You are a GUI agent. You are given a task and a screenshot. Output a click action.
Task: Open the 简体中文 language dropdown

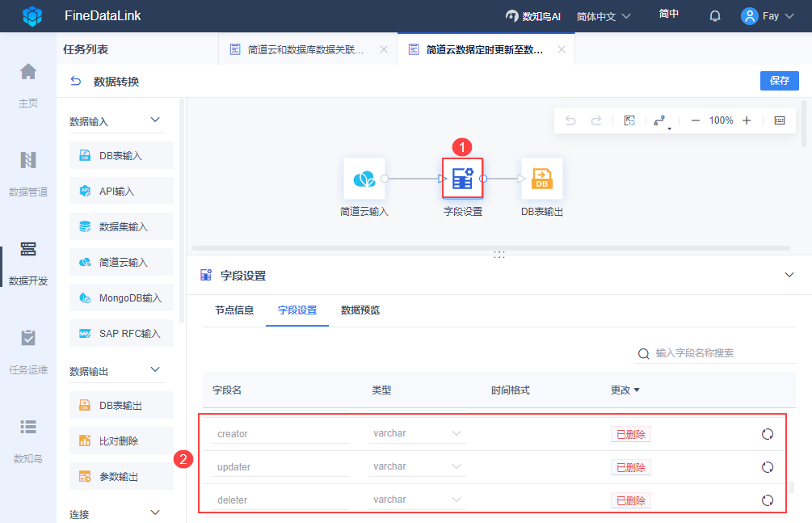604,17
